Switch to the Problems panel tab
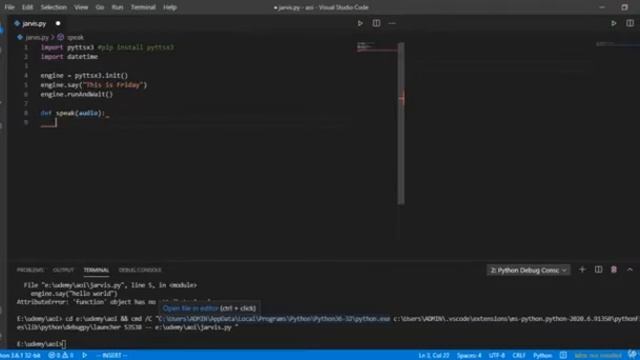Viewport: 640px width, 360px height. 30,270
